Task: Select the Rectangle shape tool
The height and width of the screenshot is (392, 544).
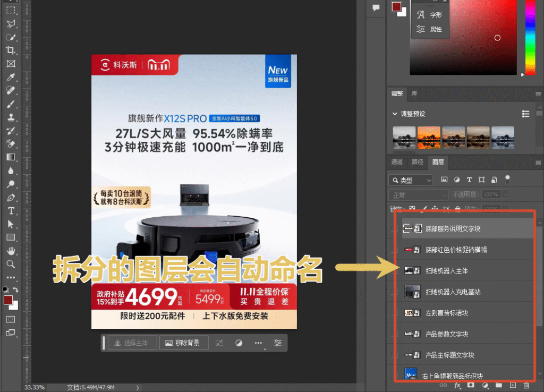Action: pos(11,237)
